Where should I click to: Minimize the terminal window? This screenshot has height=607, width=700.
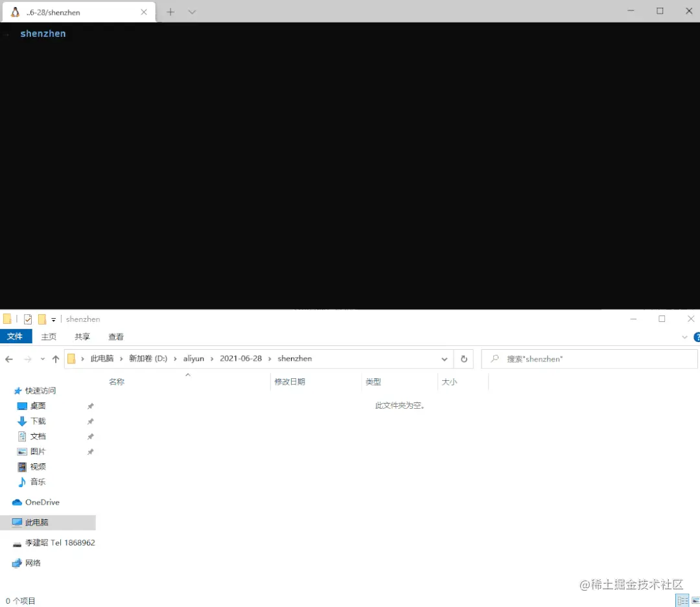[631, 11]
